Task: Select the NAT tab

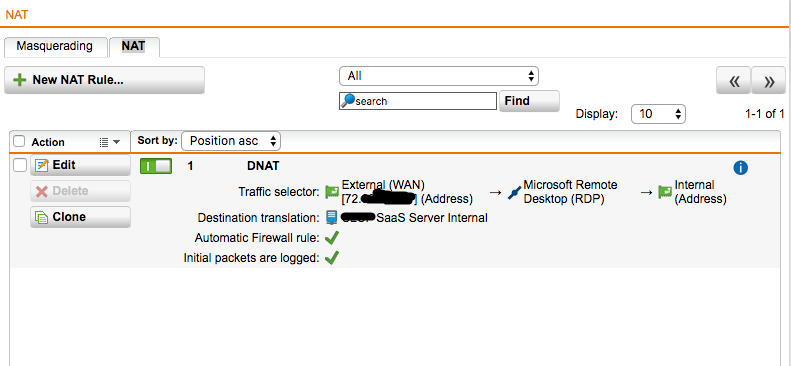Action: pyautogui.click(x=134, y=46)
